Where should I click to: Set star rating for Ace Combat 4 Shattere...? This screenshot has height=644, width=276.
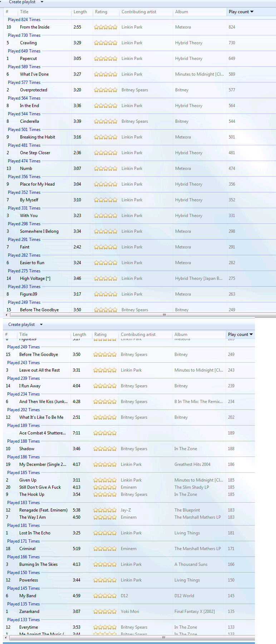pyautogui.click(x=105, y=433)
